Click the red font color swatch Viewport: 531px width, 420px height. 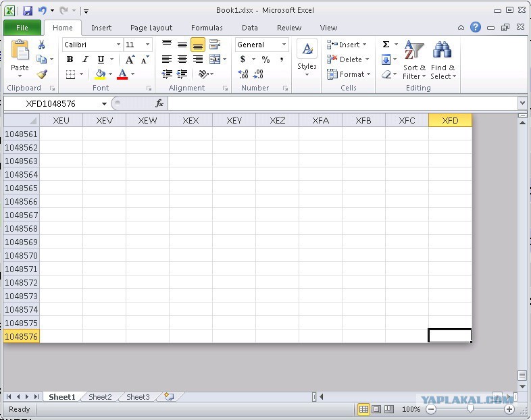click(x=122, y=74)
